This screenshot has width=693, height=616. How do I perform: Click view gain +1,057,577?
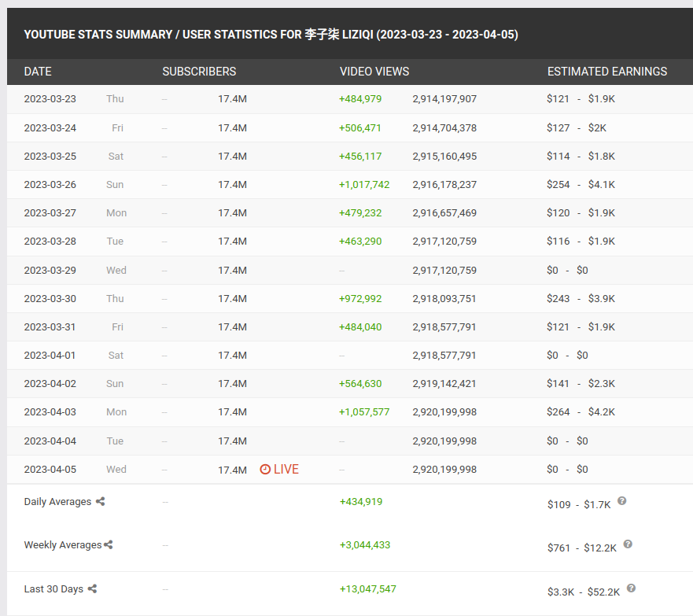(364, 411)
